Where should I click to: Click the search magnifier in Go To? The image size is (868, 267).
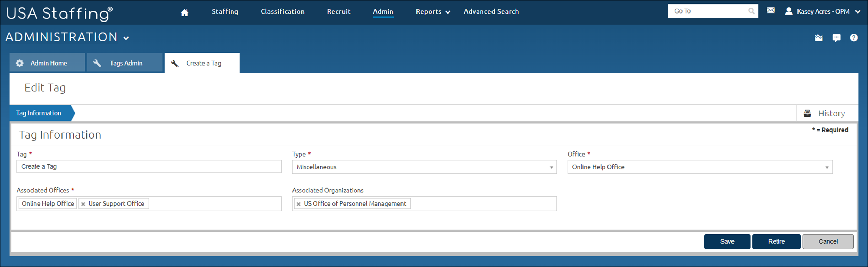click(x=751, y=11)
